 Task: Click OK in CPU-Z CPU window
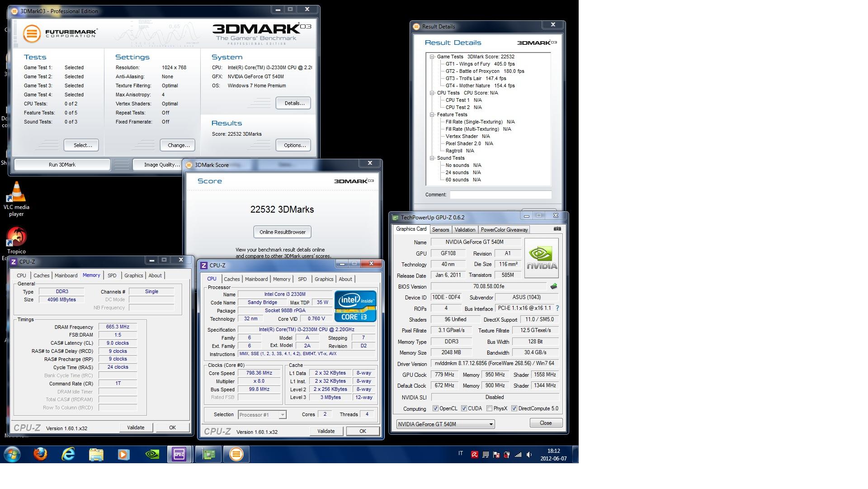(x=363, y=431)
